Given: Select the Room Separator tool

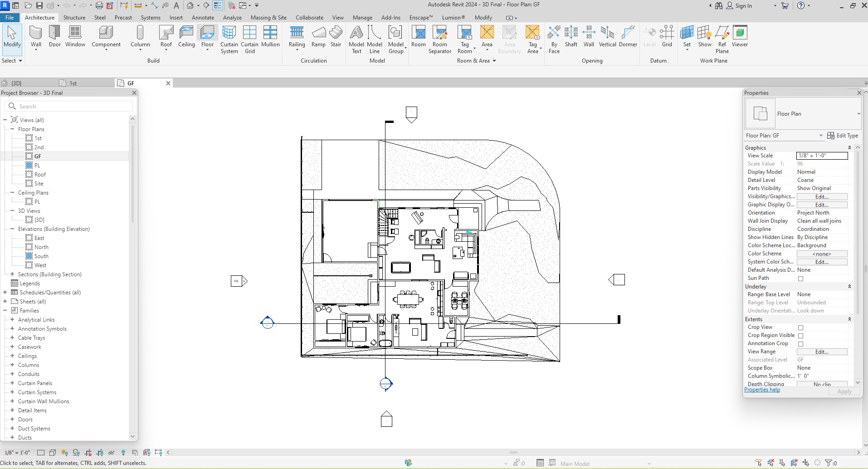Looking at the screenshot, I should [440, 39].
